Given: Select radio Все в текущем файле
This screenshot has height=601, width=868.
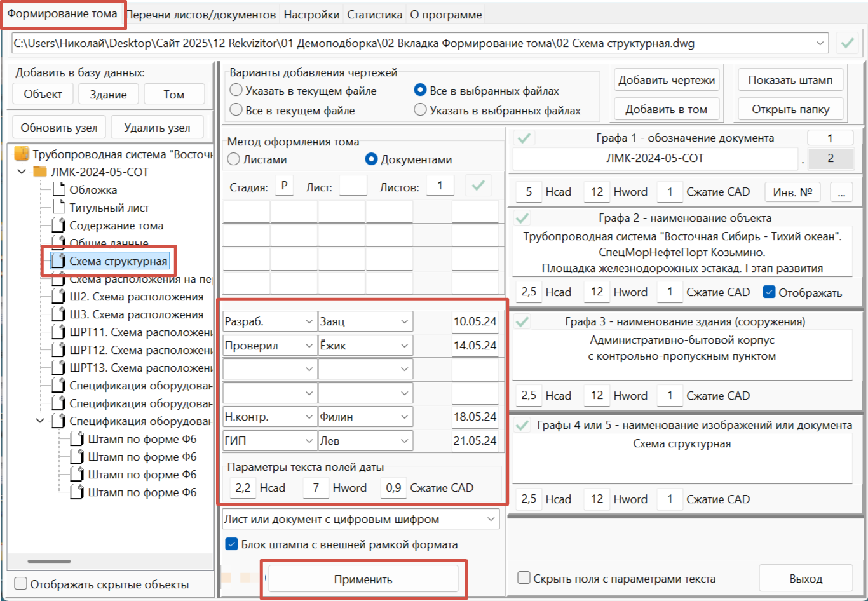Looking at the screenshot, I should [x=236, y=110].
